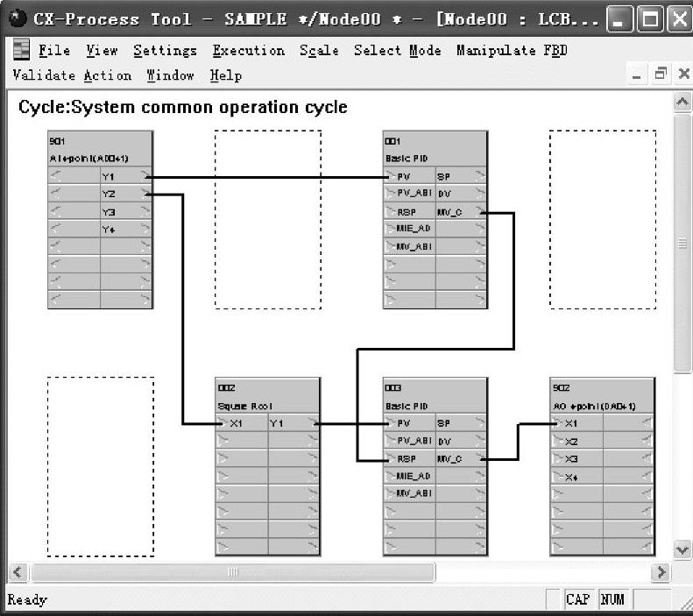Screen dimensions: 693x616
Task: Click the CX-Process Tool title bar icon
Action: point(18,18)
